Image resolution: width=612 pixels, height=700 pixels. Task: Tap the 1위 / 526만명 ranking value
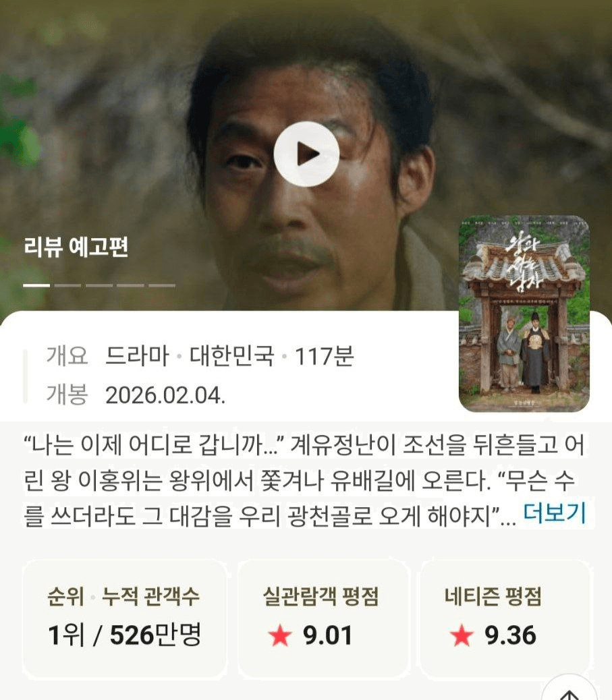click(x=125, y=635)
